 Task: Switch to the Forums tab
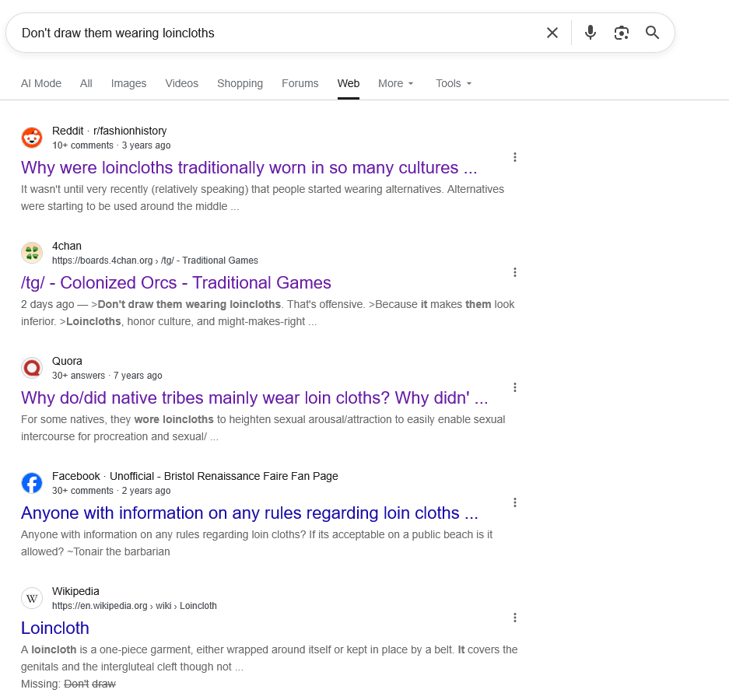click(x=300, y=84)
